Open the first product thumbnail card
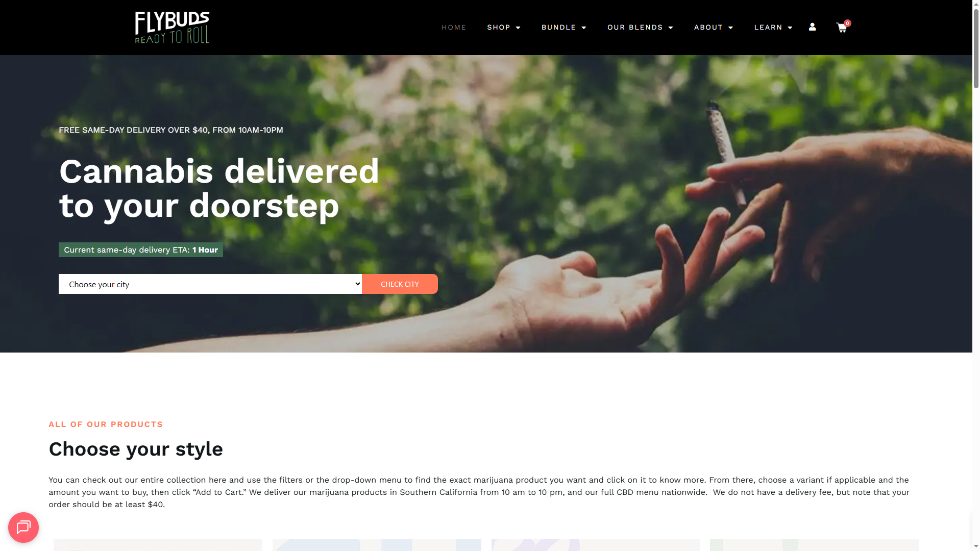 pos(158,545)
